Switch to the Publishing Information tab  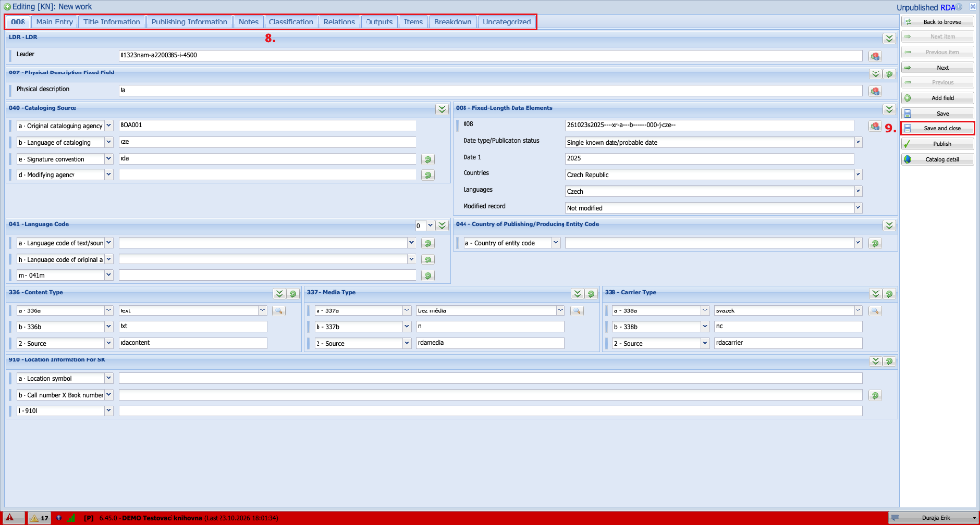coord(189,22)
